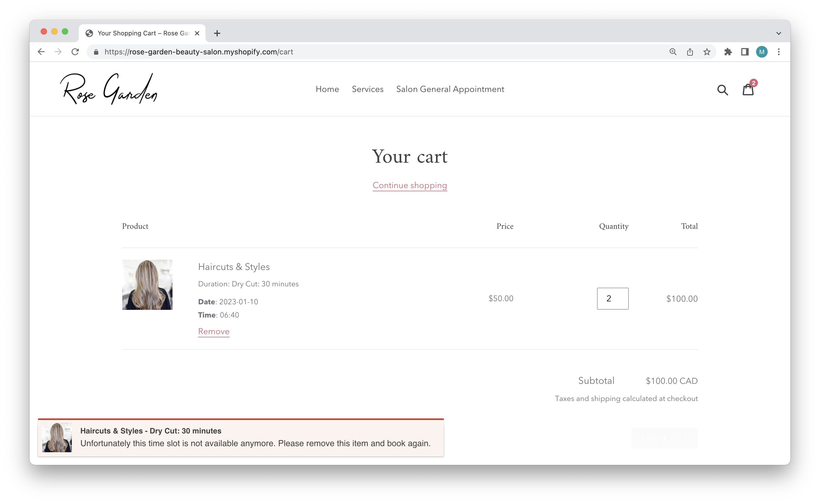Open the Chrome three-dot menu
820x504 pixels.
(x=779, y=52)
